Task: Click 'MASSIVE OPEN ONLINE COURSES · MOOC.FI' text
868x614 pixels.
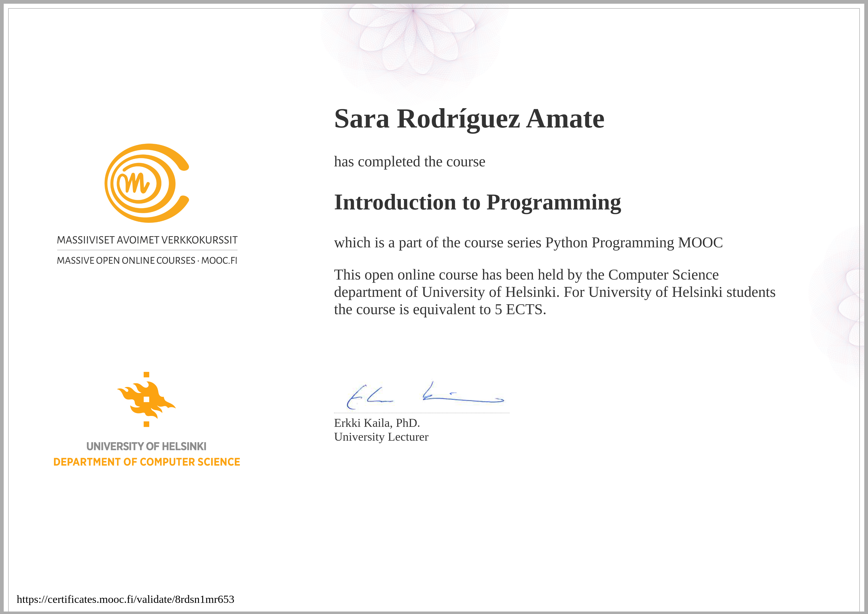Action: [x=147, y=261]
